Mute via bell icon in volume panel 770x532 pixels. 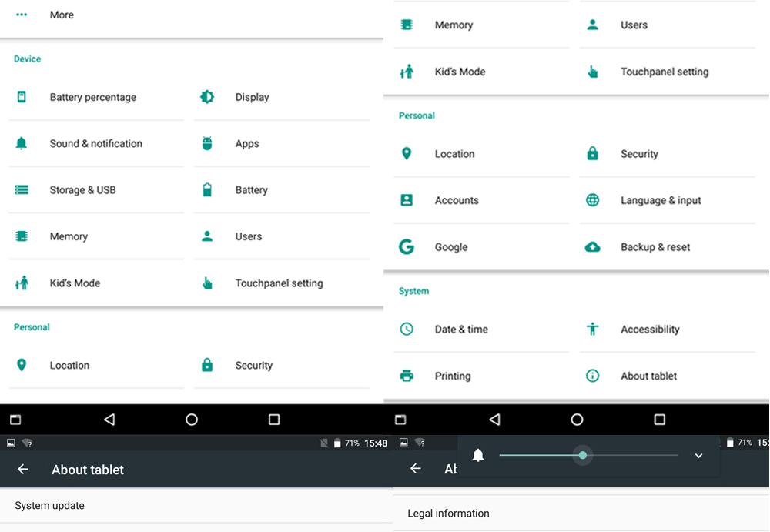coord(478,456)
